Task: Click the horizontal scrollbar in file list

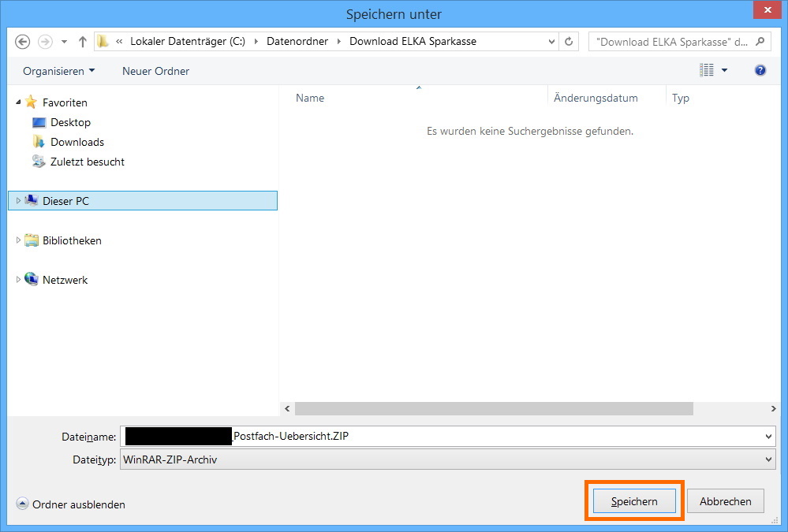Action: pos(494,409)
